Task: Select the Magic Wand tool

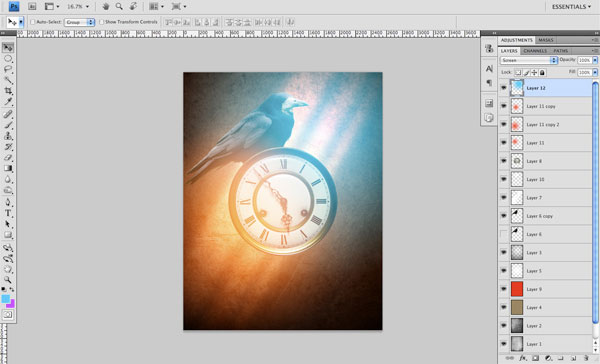Action: click(x=8, y=80)
